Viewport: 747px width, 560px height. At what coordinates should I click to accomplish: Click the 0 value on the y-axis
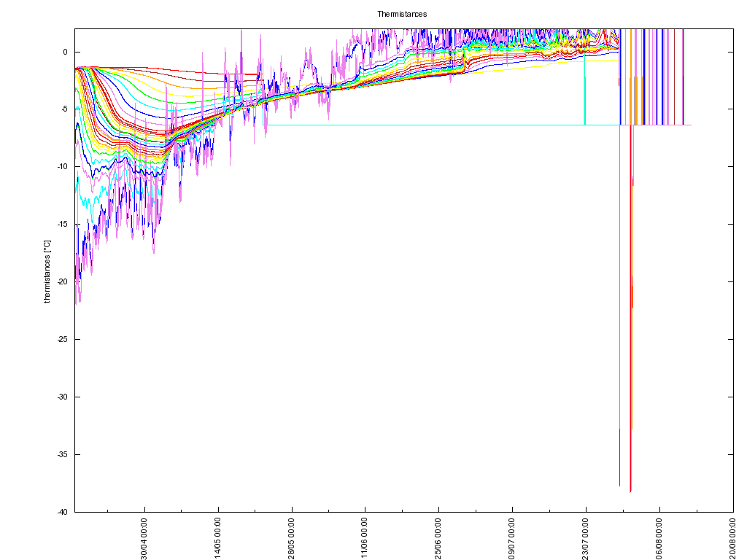(x=65, y=52)
